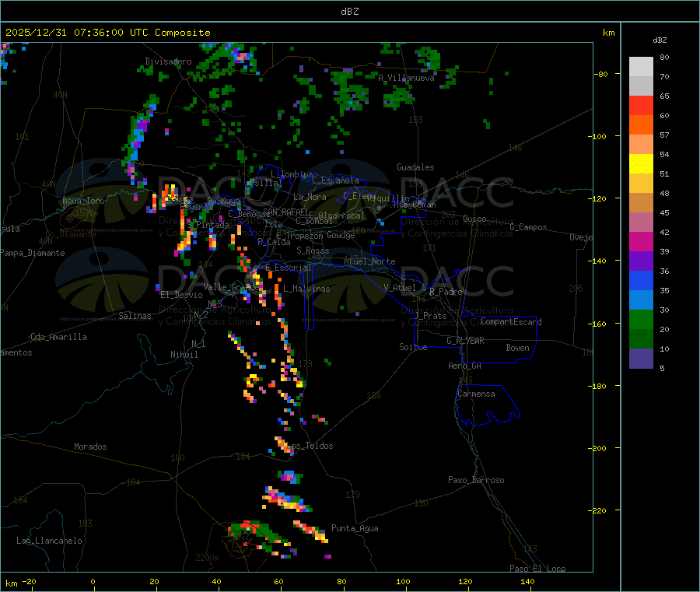Click the 'E_Escorial' map label
The image size is (700, 592).
pyautogui.click(x=289, y=268)
